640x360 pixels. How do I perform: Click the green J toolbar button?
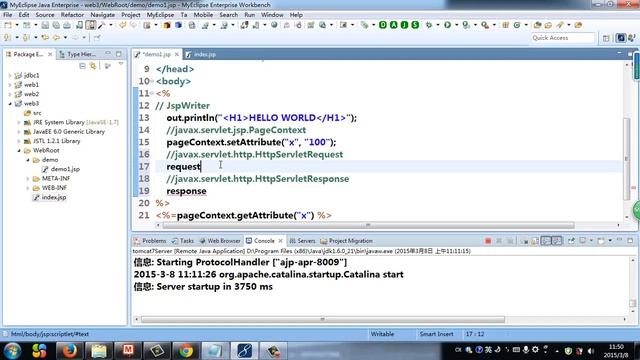(404, 25)
